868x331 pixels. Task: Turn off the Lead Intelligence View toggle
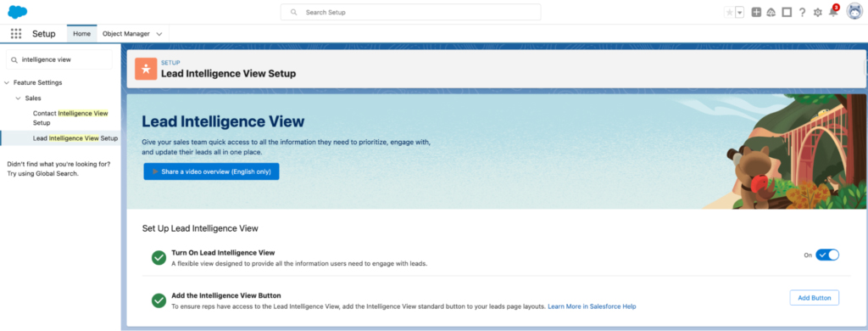tap(827, 255)
